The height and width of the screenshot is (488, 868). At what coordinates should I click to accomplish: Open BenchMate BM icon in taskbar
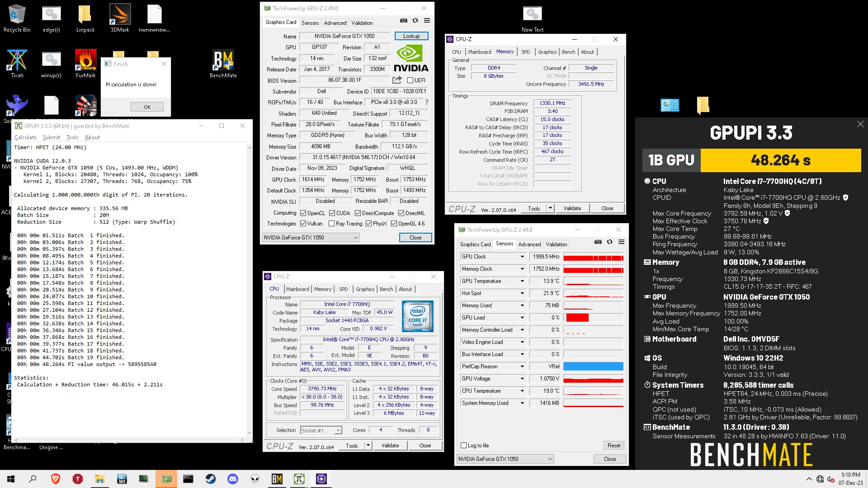(x=277, y=479)
